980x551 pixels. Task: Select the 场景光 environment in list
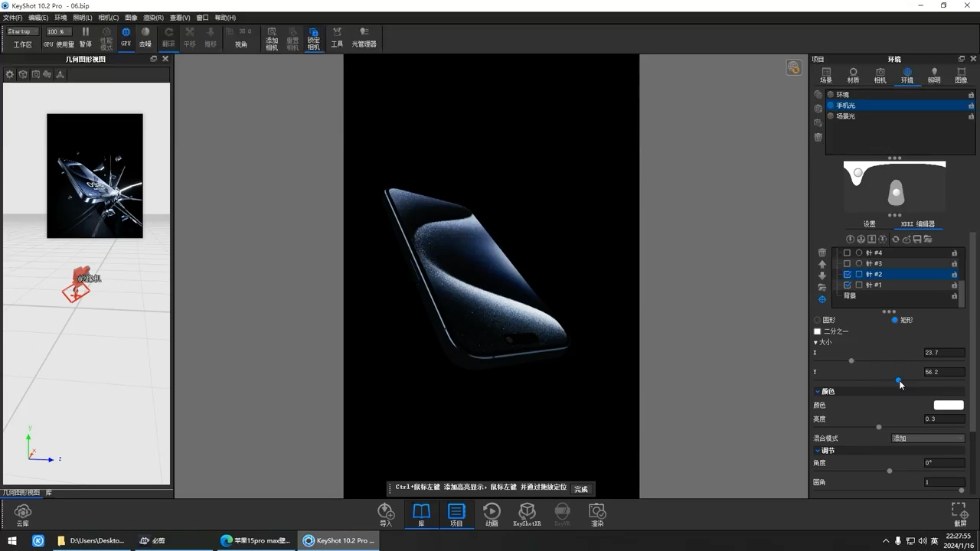[845, 116]
